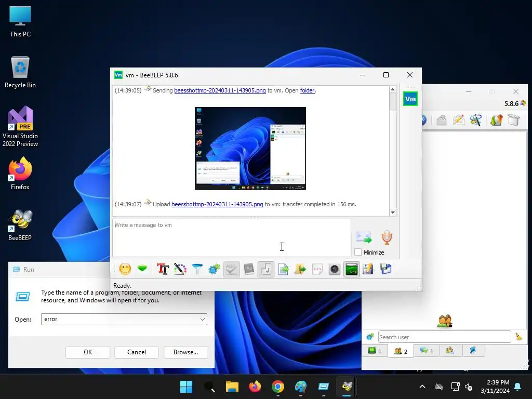This screenshot has height=399, width=532.
Task: Click the chat scrollbar down arrow
Action: pos(393,212)
